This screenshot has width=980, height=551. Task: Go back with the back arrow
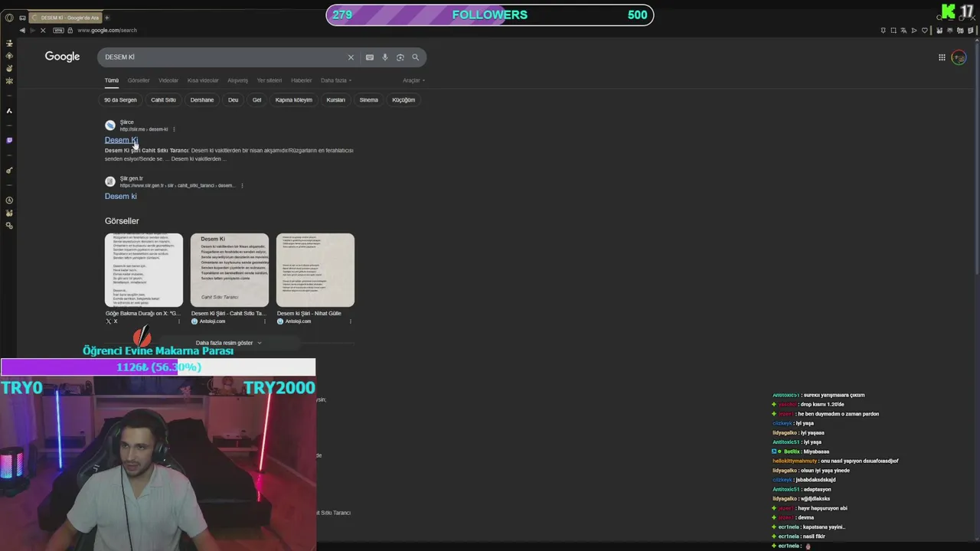pyautogui.click(x=22, y=31)
